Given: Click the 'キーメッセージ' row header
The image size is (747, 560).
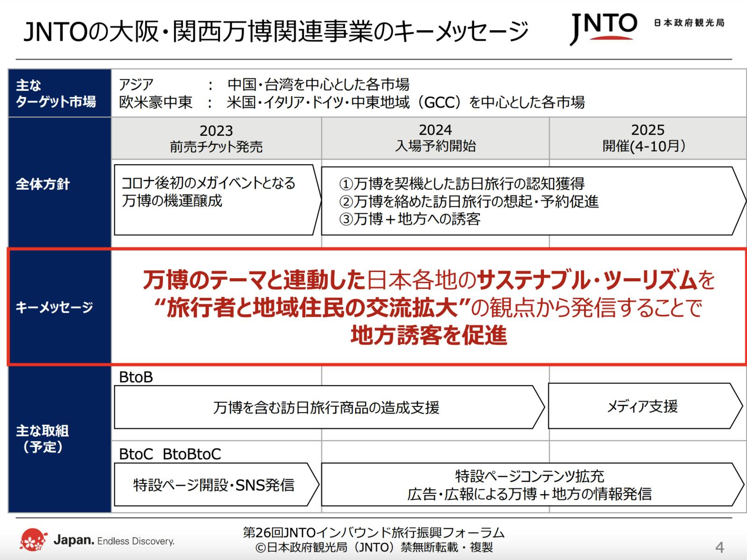Looking at the screenshot, I should (60, 307).
